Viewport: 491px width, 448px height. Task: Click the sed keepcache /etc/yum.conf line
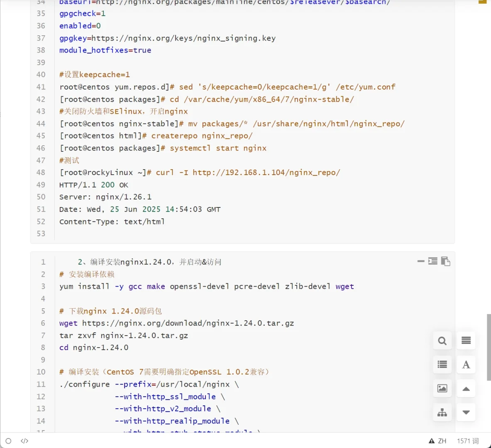click(227, 87)
